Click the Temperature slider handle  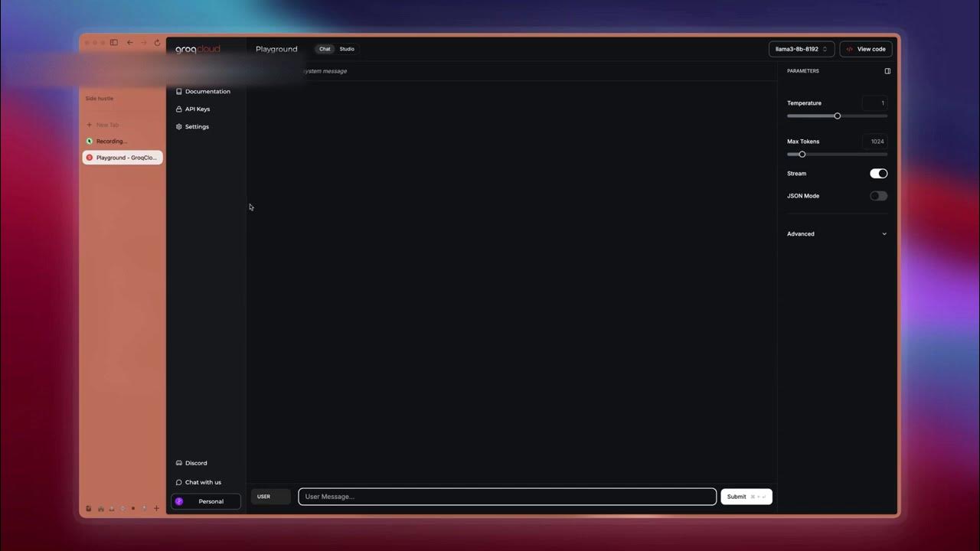tap(838, 116)
